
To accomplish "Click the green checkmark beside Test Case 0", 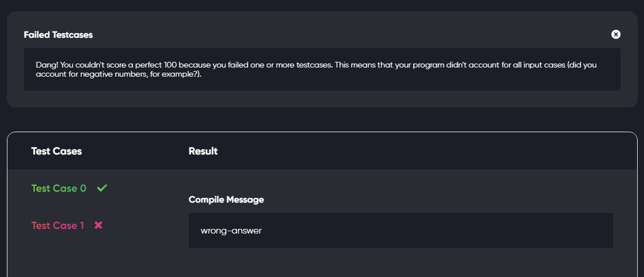I will click(102, 188).
